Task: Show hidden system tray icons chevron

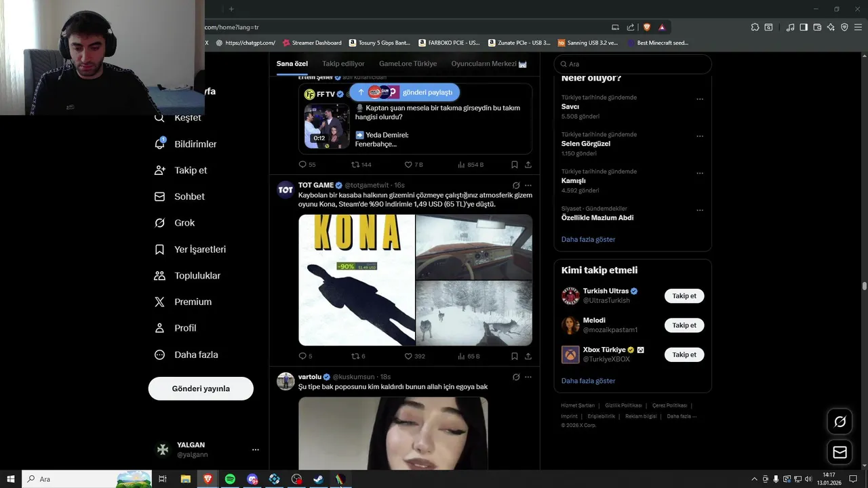Action: [754, 479]
